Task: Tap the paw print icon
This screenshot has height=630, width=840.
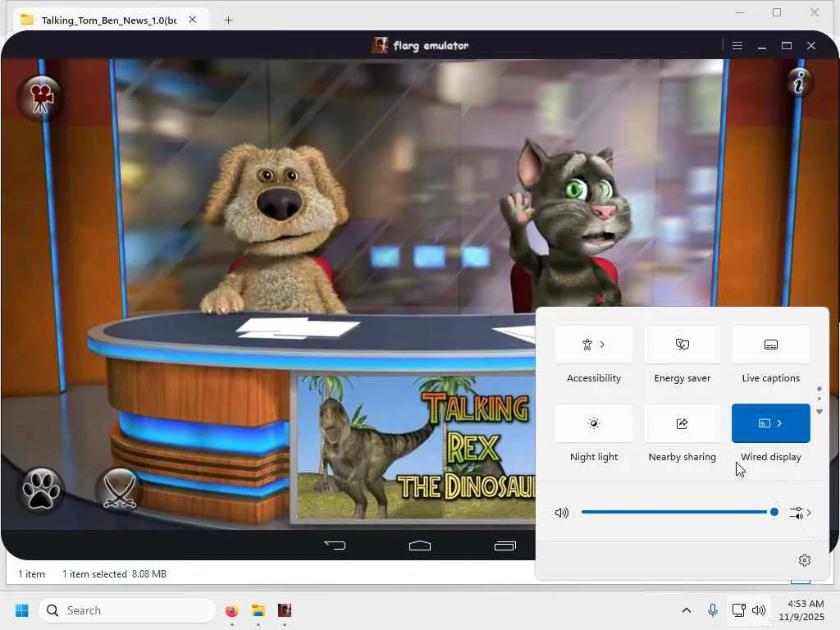Action: point(41,491)
